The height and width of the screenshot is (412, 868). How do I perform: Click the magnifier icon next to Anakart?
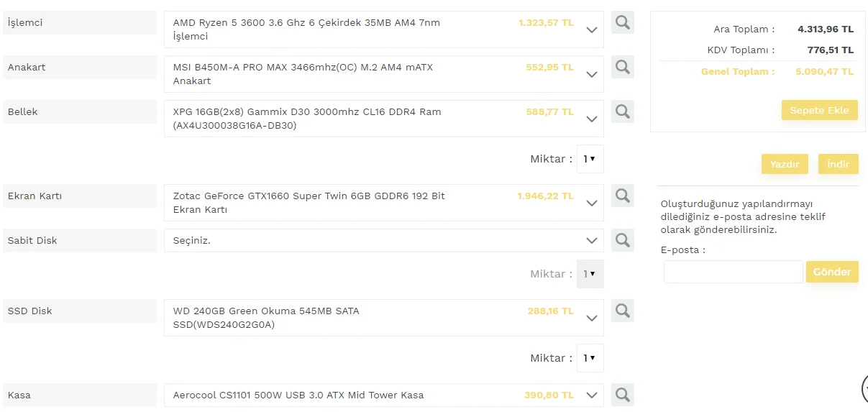[623, 67]
